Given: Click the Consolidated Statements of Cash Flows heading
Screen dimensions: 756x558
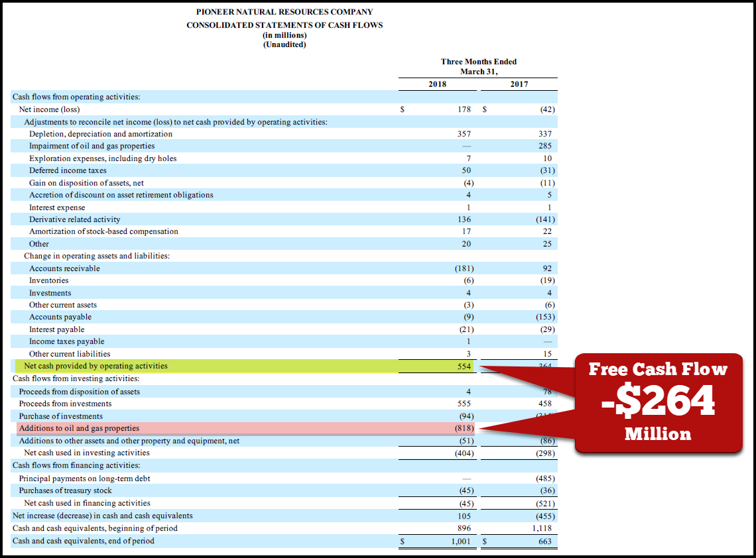Looking at the screenshot, I should click(x=284, y=25).
